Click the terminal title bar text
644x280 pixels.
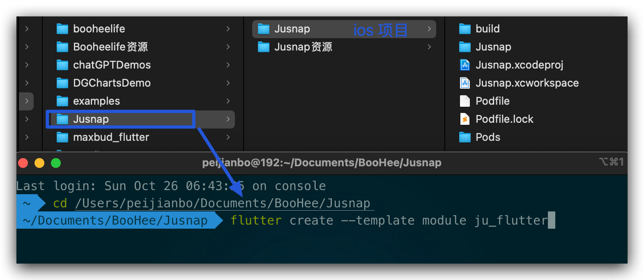pos(322,163)
